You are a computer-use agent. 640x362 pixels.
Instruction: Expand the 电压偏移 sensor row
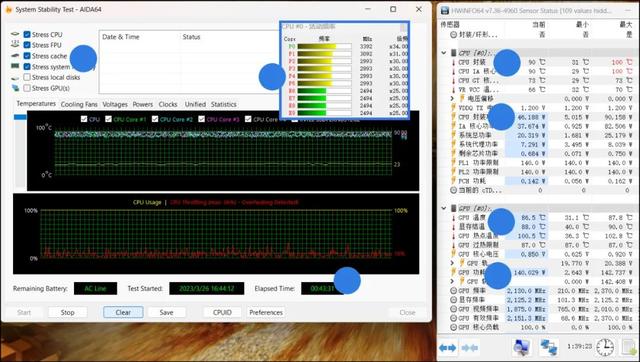[452, 98]
